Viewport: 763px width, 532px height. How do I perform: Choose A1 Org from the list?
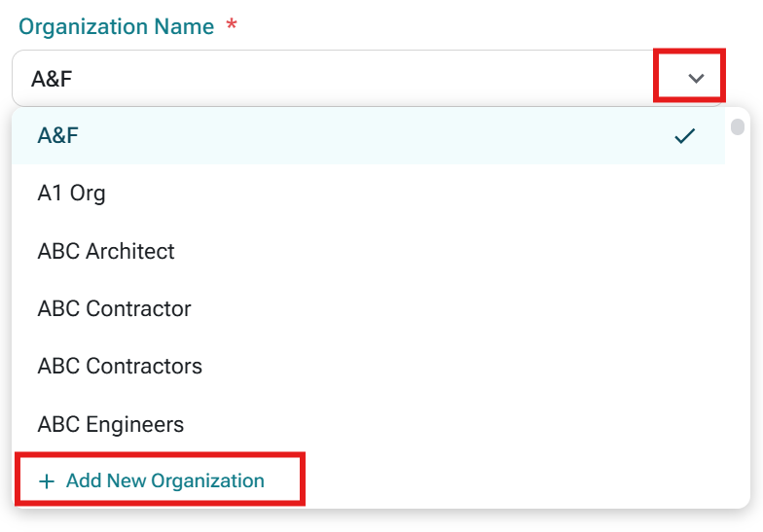(x=368, y=193)
